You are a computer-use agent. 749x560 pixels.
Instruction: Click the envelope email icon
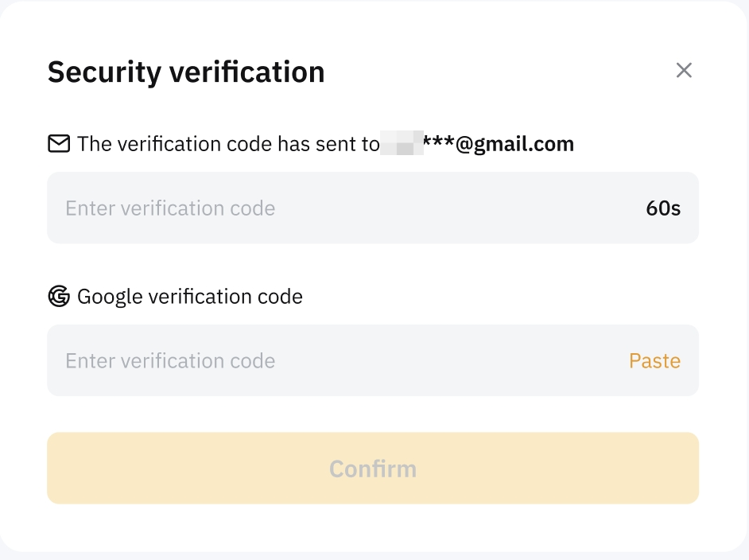pos(59,144)
